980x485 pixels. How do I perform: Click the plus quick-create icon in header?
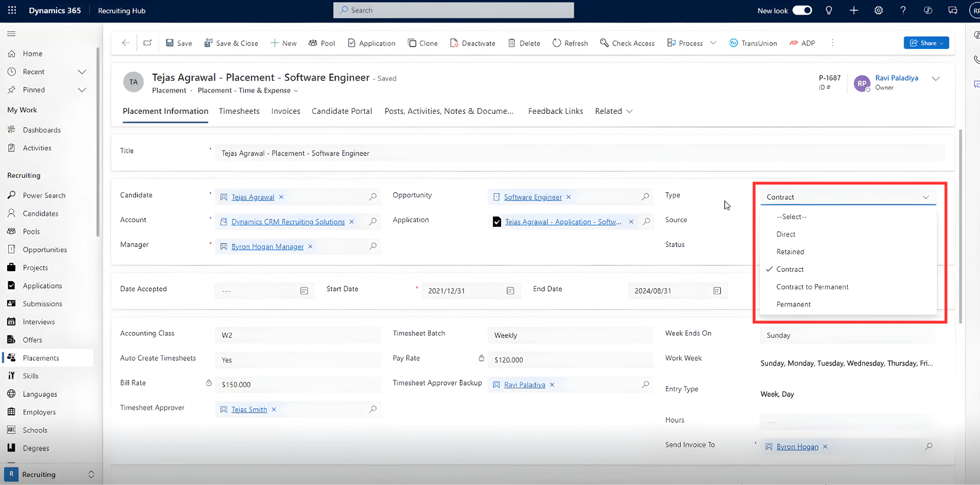853,11
